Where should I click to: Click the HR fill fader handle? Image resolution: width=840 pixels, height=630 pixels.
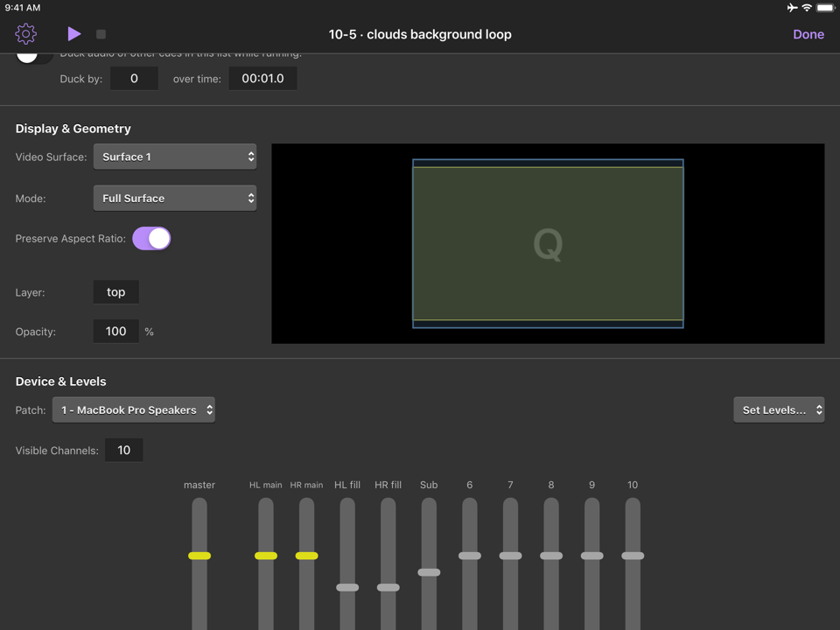[388, 587]
